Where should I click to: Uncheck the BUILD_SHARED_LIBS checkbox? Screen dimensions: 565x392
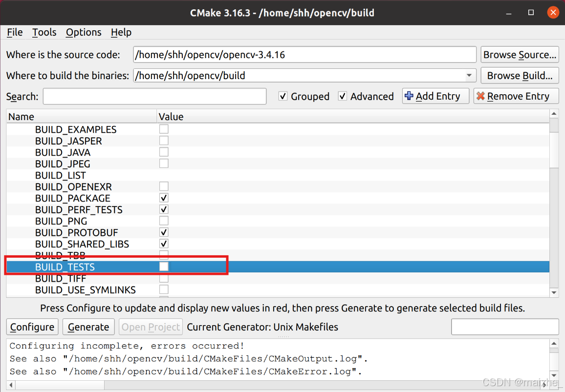[164, 244]
